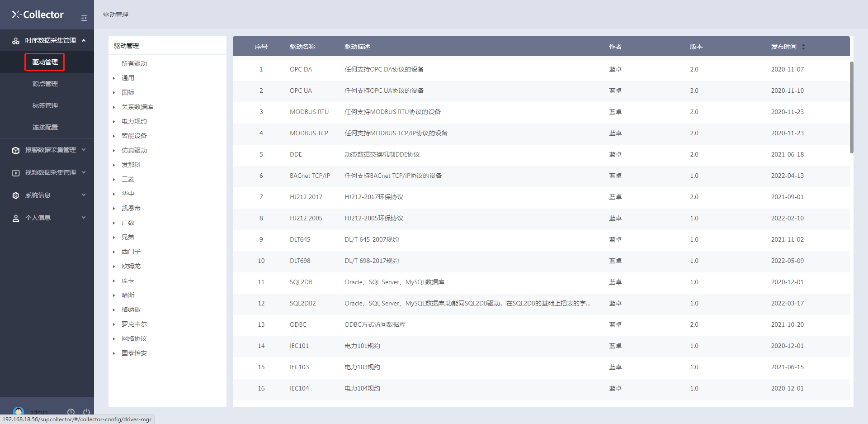Screen dimensions: 868x424
Task: Select 库卡 category in the tree
Action: [x=128, y=281]
